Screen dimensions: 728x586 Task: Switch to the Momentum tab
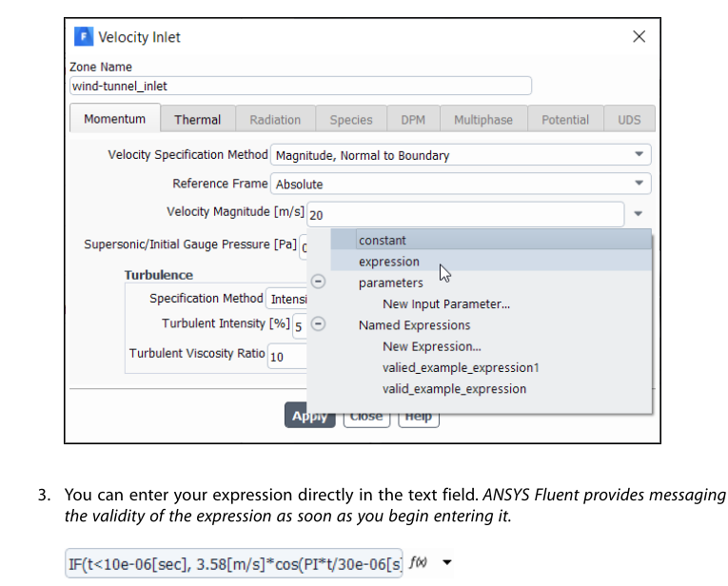point(115,119)
